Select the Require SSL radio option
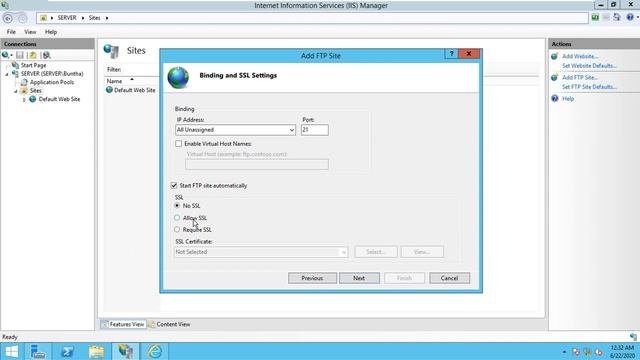Image resolution: width=640 pixels, height=360 pixels. point(177,229)
